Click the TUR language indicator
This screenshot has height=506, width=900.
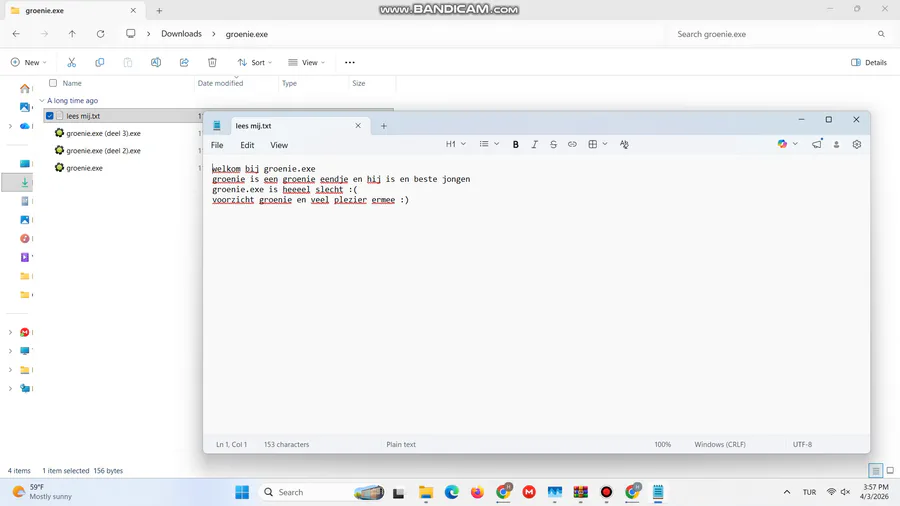tap(809, 492)
